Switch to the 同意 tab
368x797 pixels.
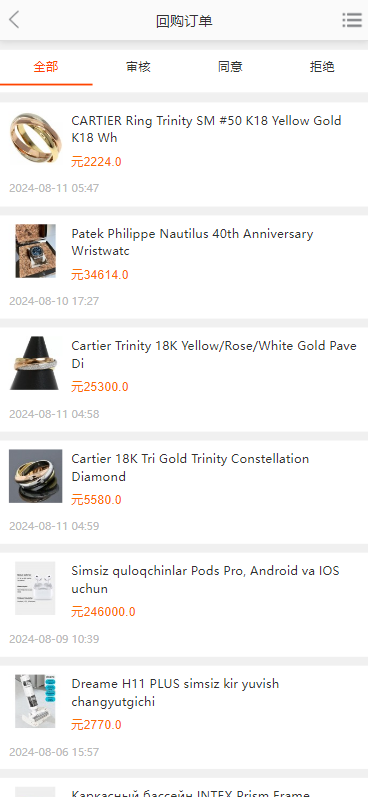(230, 67)
